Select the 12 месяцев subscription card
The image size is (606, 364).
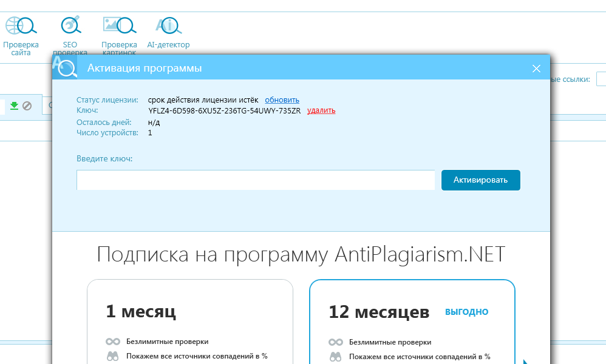[412, 322]
